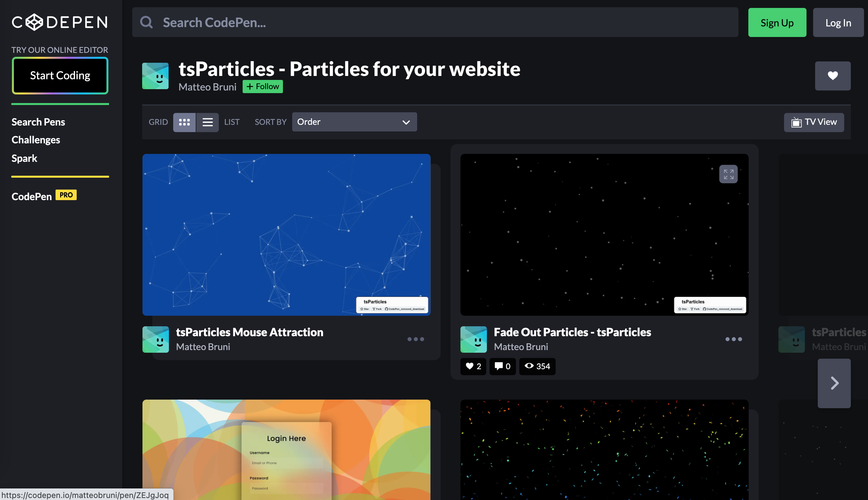This screenshot has height=500, width=868.
Task: Open Matteo Bruni's collection avatar
Action: (x=155, y=76)
